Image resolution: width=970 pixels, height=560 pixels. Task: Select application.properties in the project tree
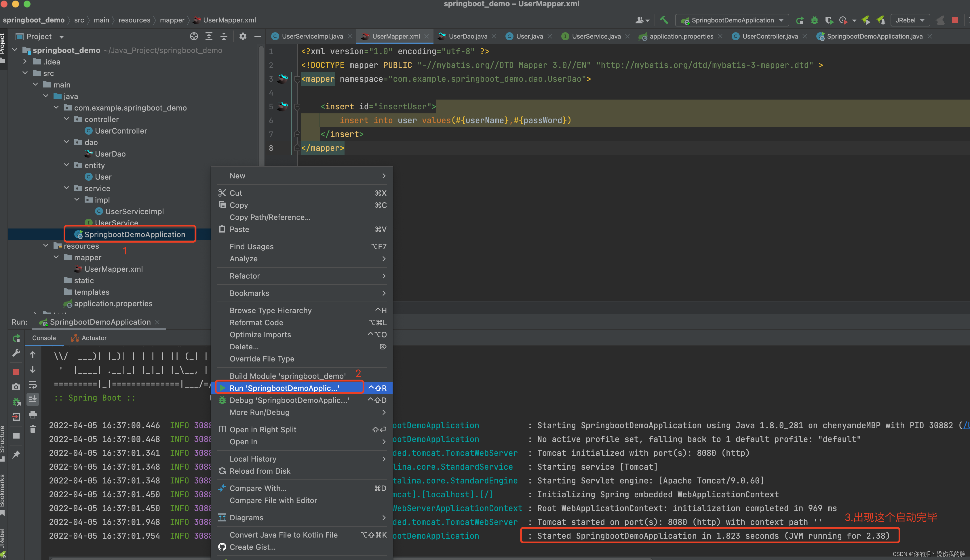click(x=113, y=304)
